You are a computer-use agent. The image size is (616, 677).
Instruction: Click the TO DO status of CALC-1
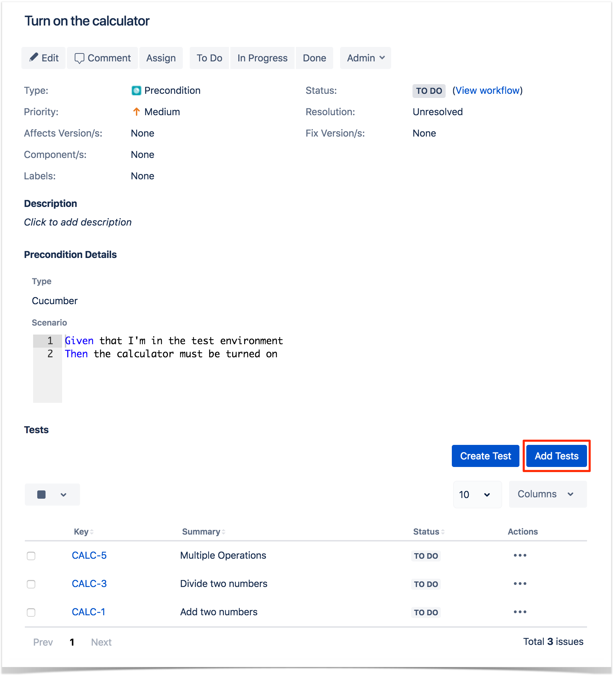click(x=426, y=613)
